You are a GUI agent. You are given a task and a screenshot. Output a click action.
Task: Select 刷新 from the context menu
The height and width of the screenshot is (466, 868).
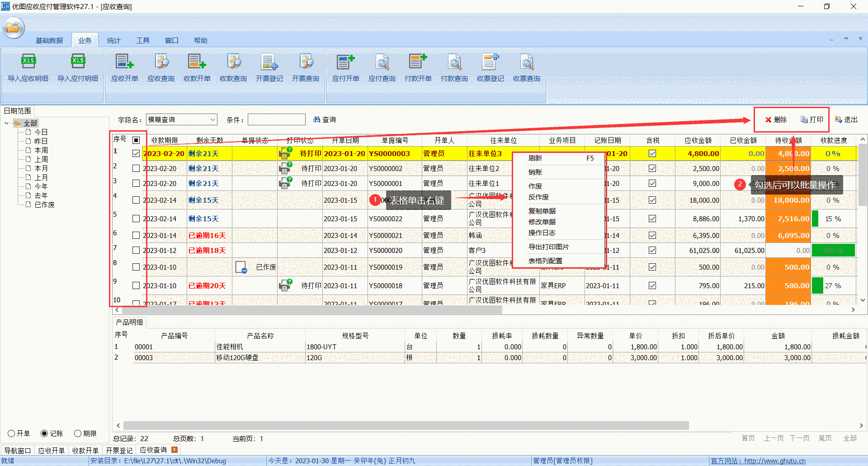535,158
